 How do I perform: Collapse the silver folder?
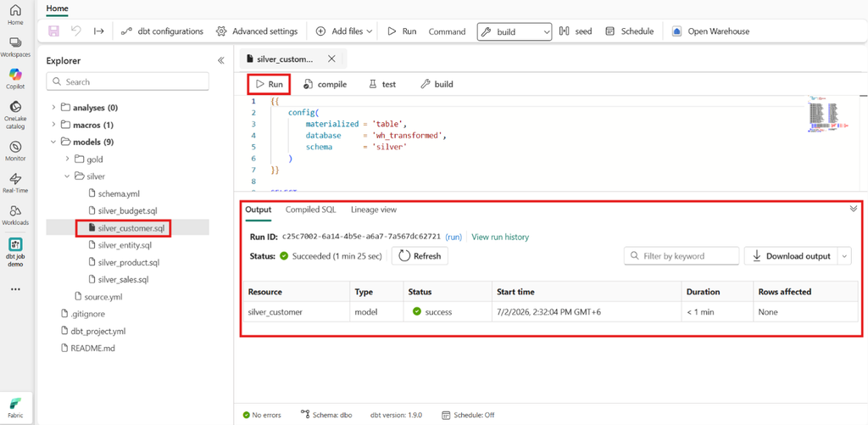[x=67, y=176]
